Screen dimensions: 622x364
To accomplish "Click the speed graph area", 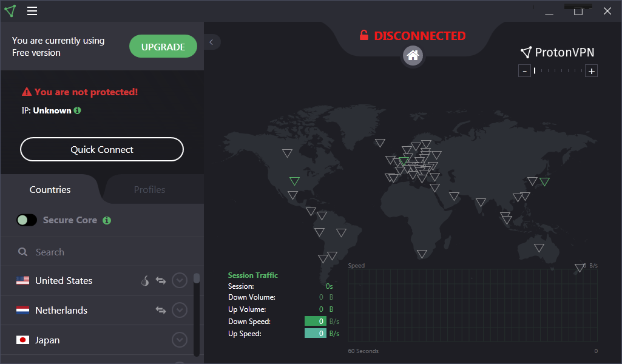I will 473,305.
